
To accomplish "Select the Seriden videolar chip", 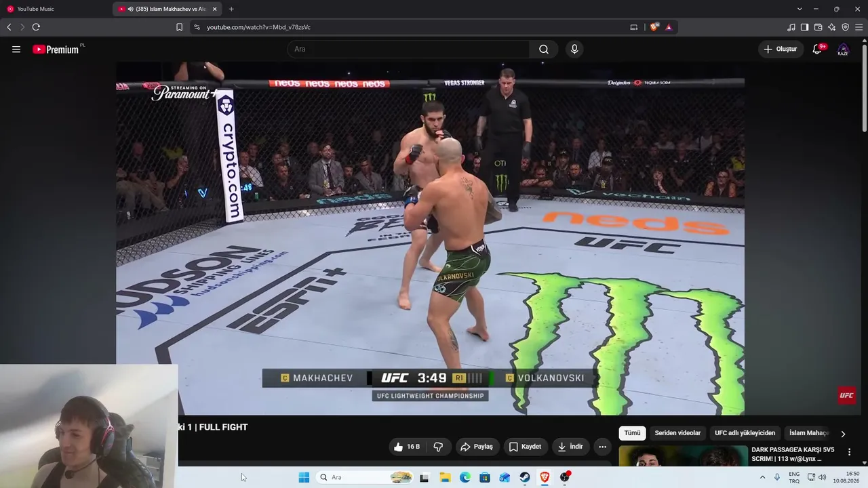I will click(x=677, y=433).
